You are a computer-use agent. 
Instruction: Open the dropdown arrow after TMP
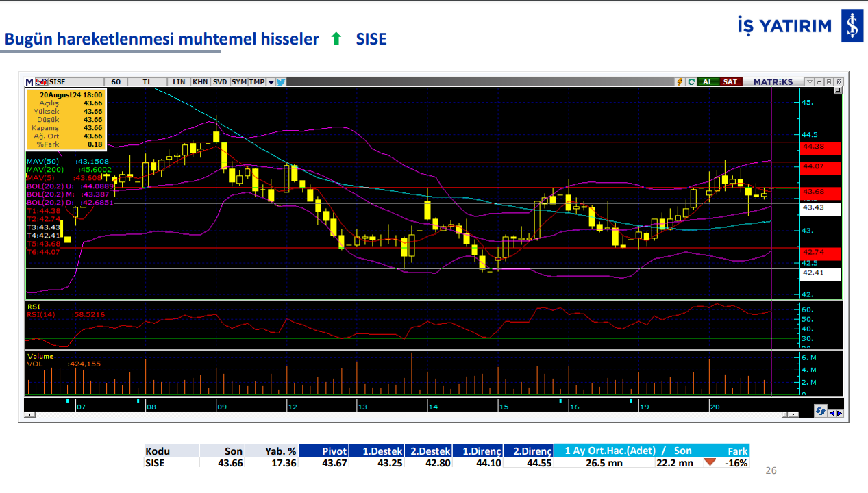point(271,81)
